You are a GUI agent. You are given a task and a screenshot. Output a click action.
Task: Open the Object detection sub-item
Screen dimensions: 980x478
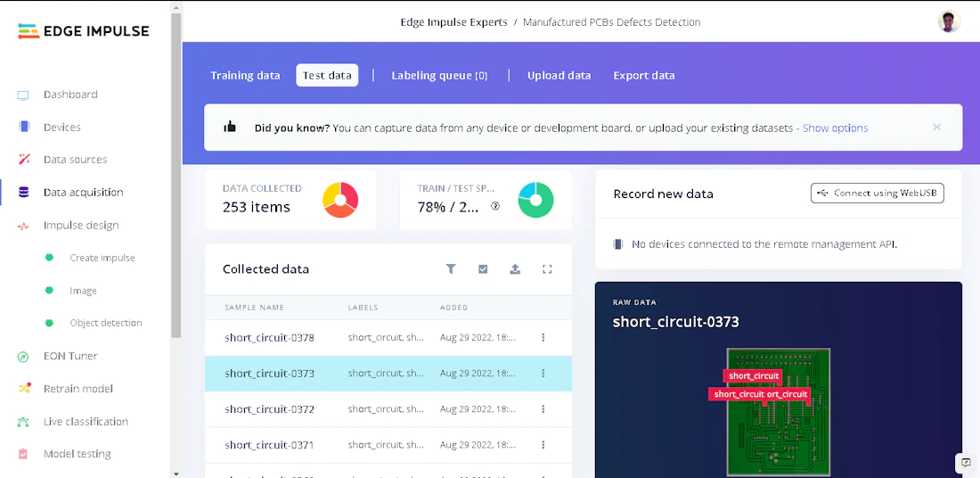106,323
